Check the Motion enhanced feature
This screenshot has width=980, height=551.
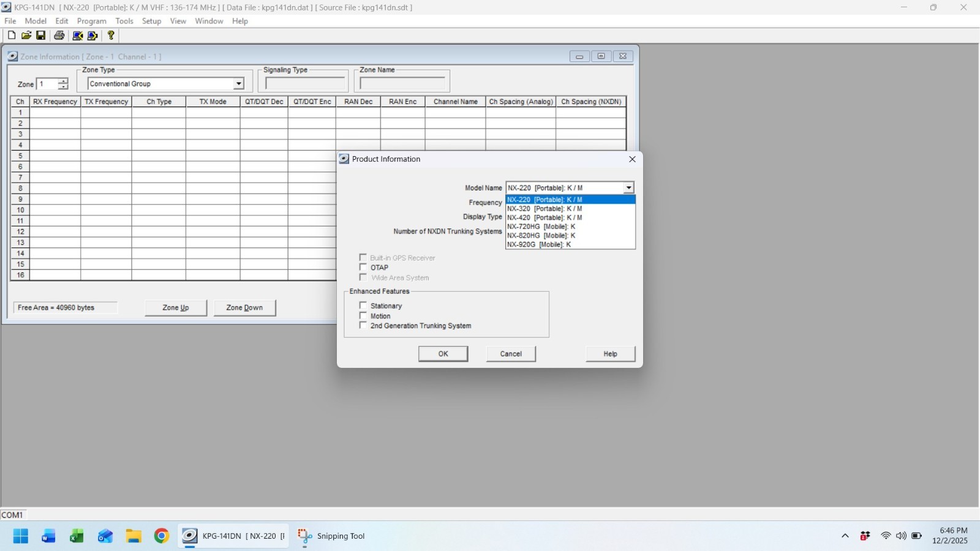pos(363,316)
